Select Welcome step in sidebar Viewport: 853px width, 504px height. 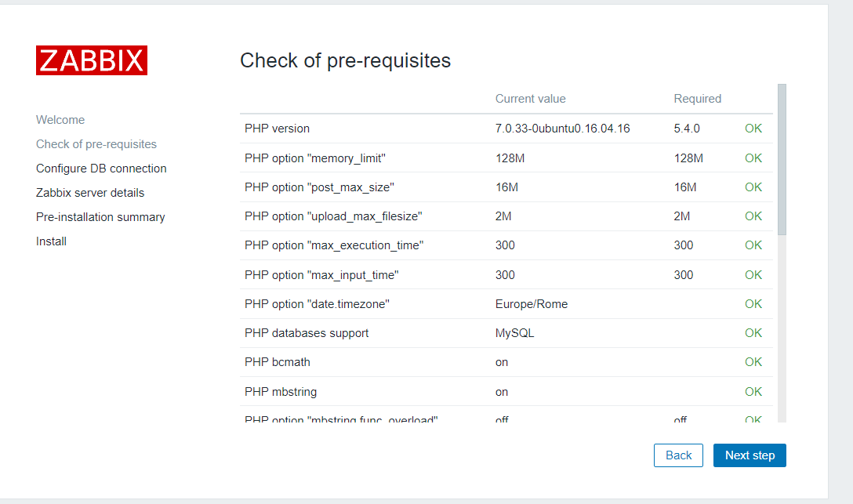[x=60, y=120]
